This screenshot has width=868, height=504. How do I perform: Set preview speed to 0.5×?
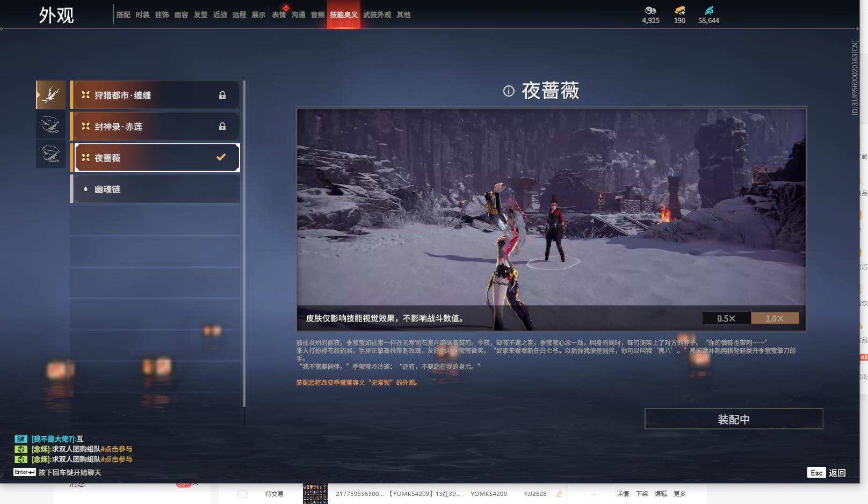(x=726, y=318)
